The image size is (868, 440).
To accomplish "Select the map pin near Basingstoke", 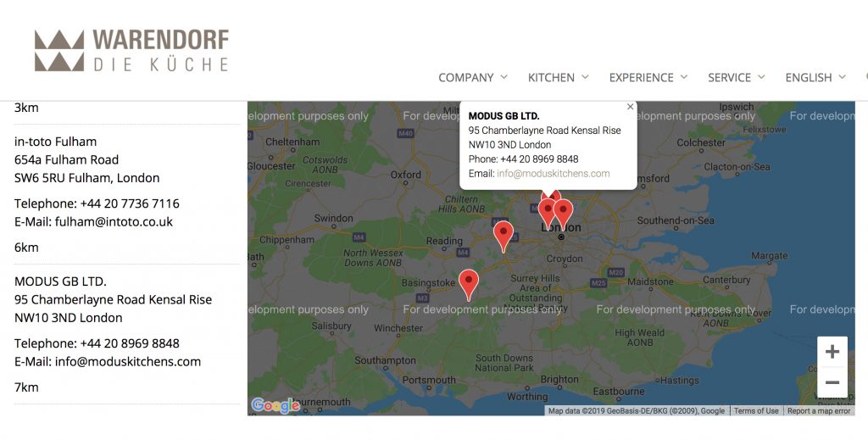I will (469, 285).
